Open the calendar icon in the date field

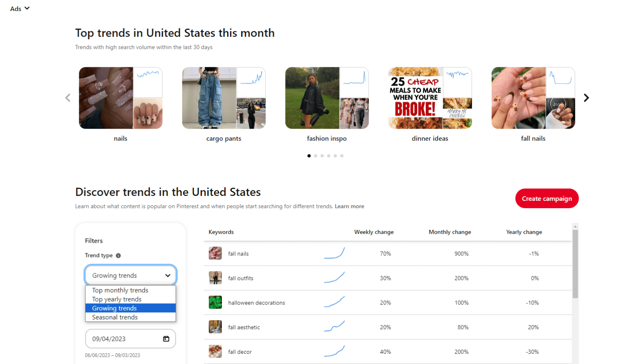coord(166,339)
